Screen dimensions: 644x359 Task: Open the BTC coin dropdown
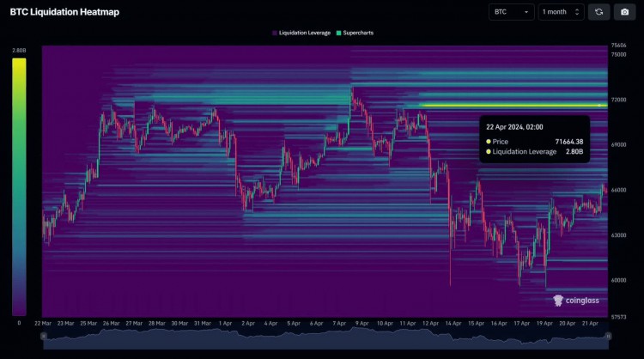(x=512, y=12)
